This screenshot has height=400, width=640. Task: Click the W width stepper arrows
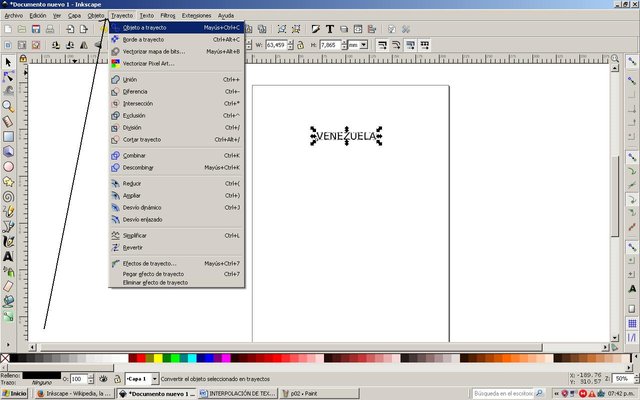[290, 45]
